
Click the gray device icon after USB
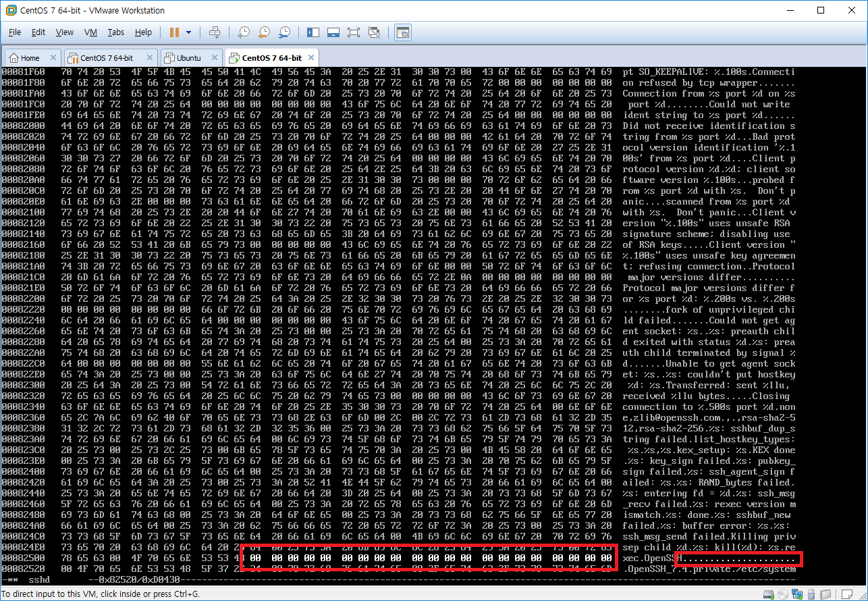tap(824, 594)
